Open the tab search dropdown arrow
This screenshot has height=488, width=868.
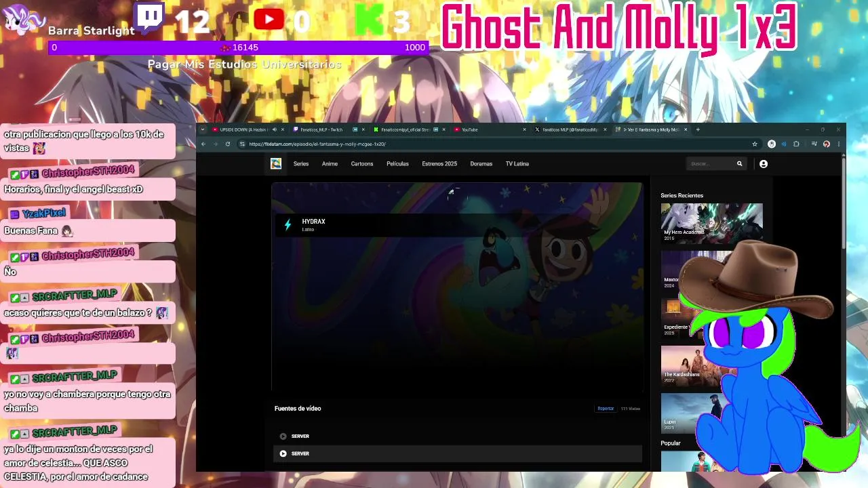[x=202, y=129]
